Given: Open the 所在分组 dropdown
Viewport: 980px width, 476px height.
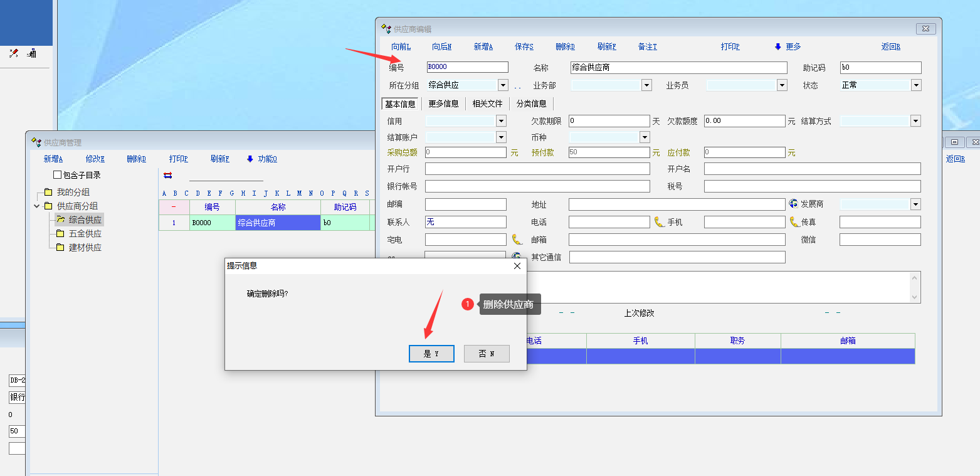Looking at the screenshot, I should [x=502, y=85].
